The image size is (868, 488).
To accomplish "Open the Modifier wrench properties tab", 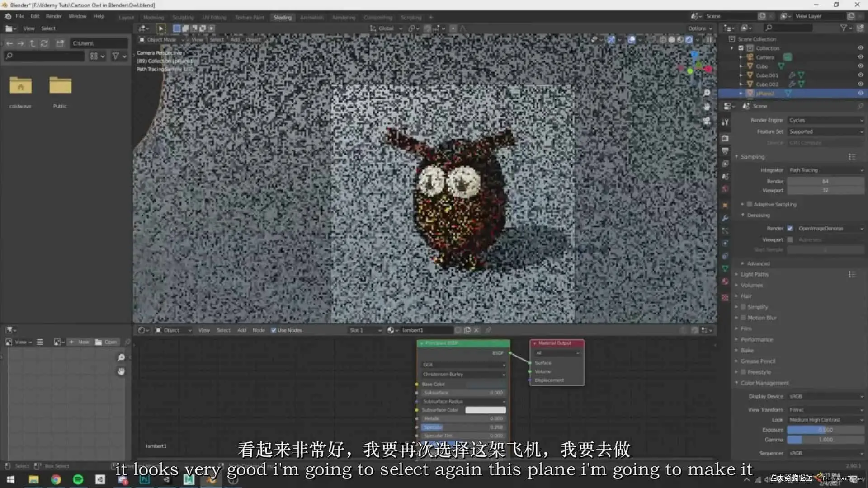I will point(725,218).
